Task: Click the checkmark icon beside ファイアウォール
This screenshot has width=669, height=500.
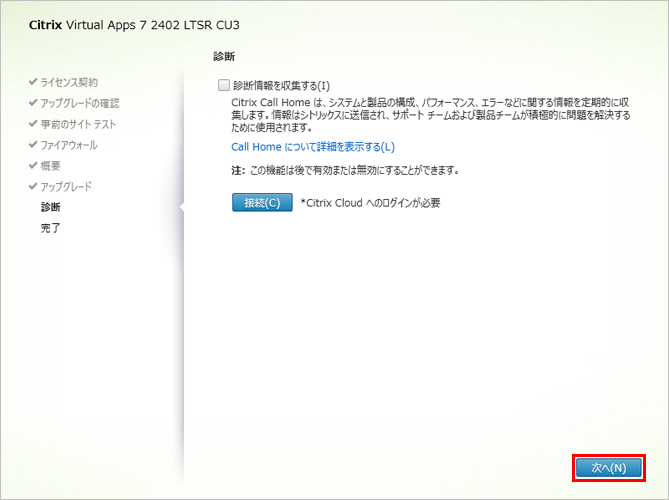Action: [33, 145]
